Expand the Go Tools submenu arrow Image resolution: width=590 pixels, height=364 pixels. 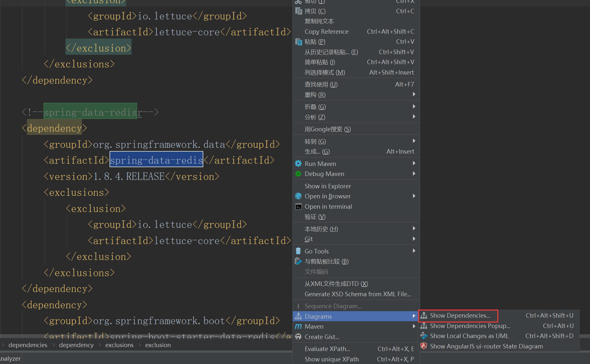point(414,251)
